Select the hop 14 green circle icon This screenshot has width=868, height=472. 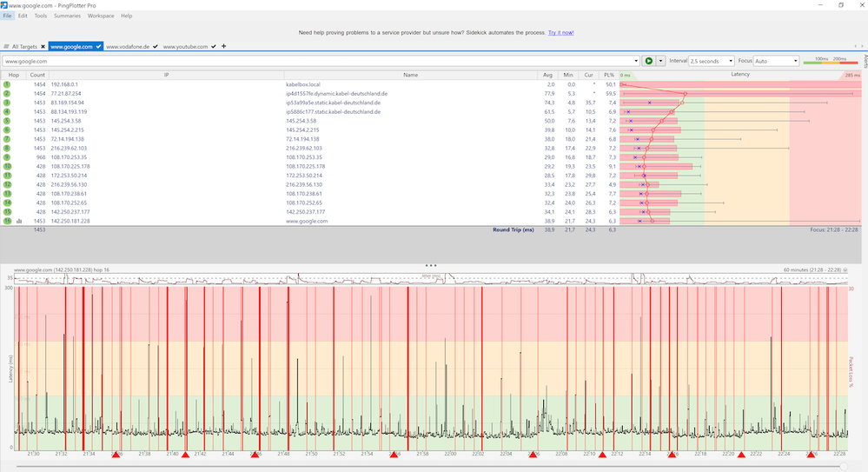(7, 203)
